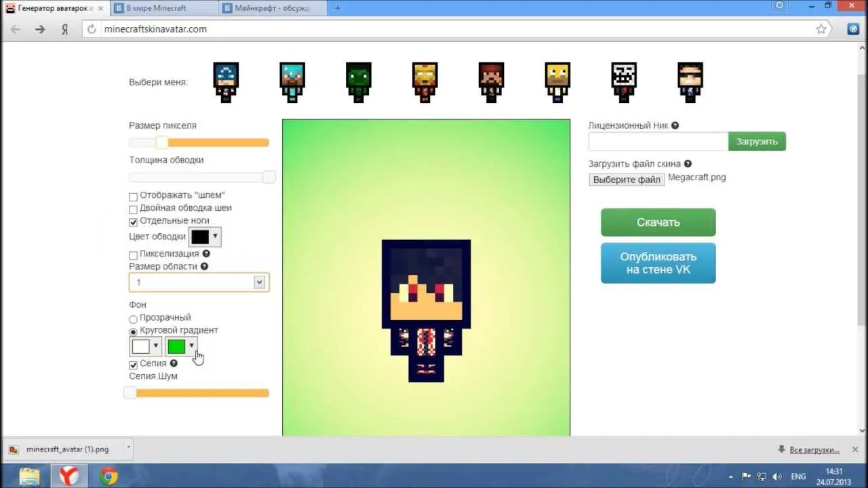Pick the brown-haired bearded skin avatar

tap(491, 82)
